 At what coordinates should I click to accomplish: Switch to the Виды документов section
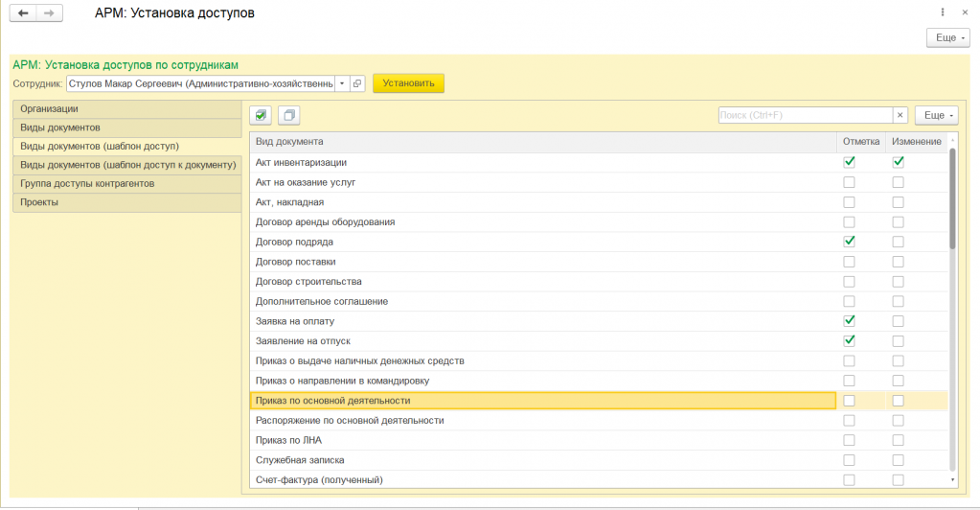[126, 127]
